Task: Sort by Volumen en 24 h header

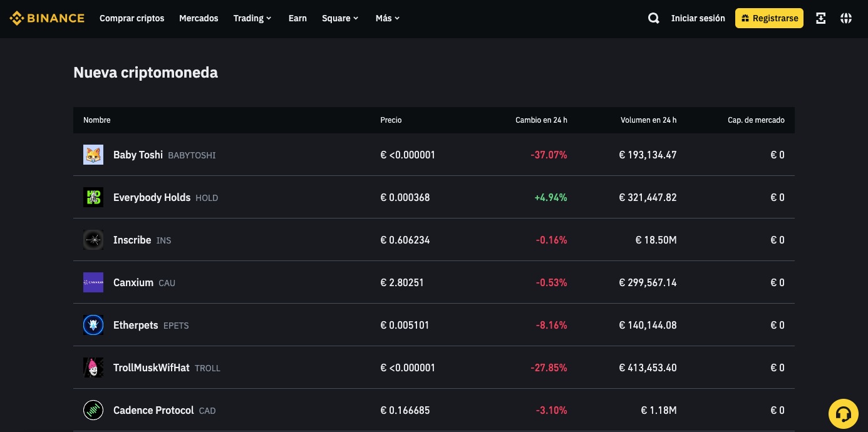Action: coord(648,120)
